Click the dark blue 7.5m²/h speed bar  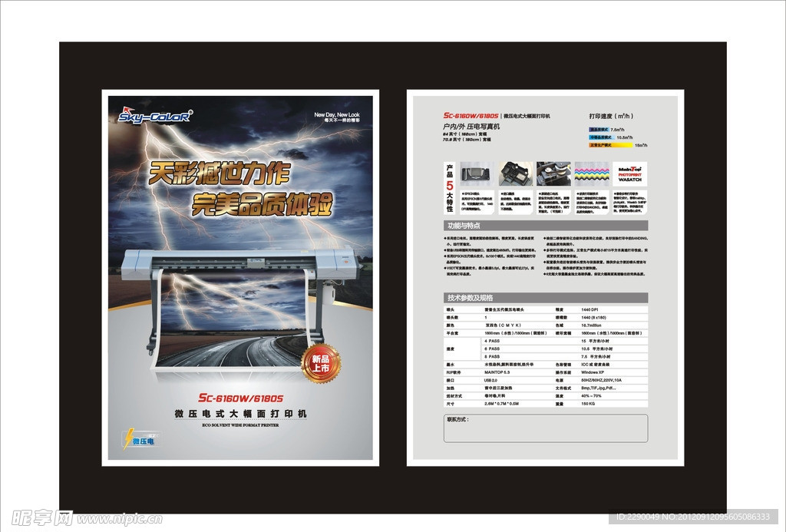(600, 130)
